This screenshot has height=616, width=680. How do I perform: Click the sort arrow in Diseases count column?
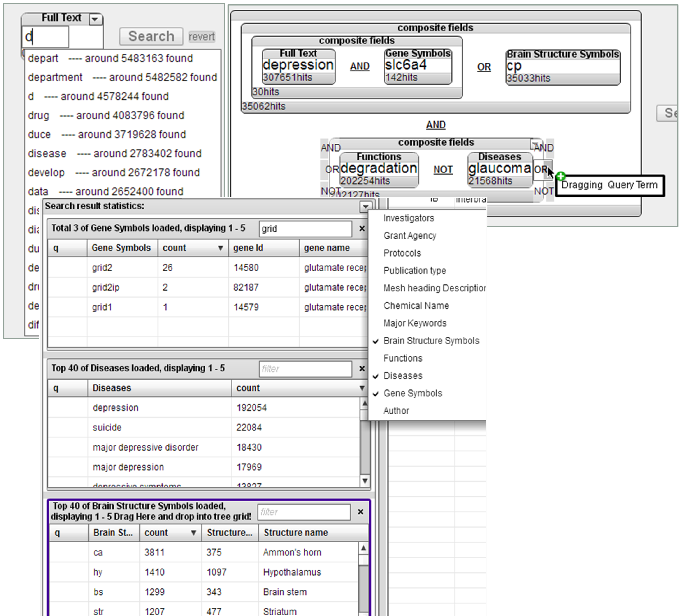tap(362, 388)
